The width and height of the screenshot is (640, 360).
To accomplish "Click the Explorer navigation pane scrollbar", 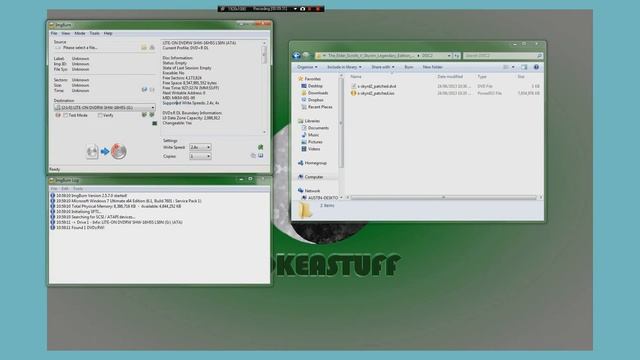I will tap(341, 122).
